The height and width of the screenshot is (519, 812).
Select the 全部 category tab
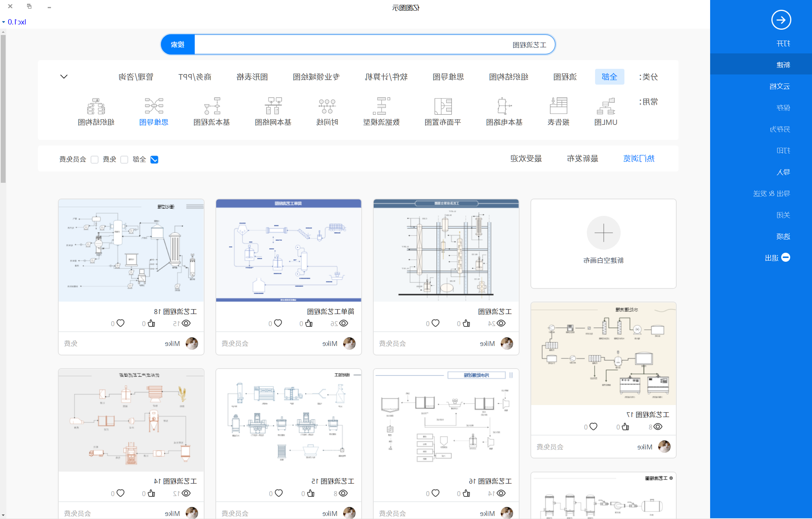point(609,77)
